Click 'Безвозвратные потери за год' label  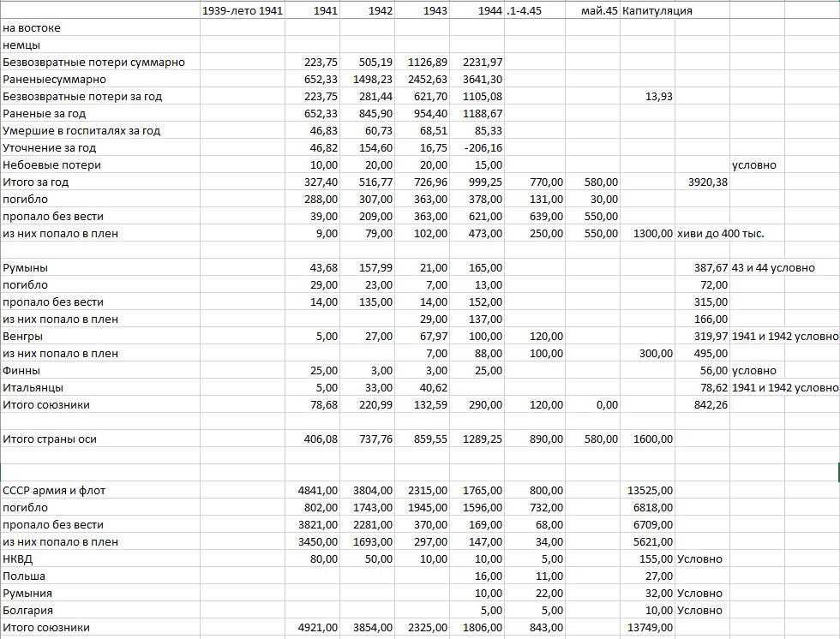point(101,96)
